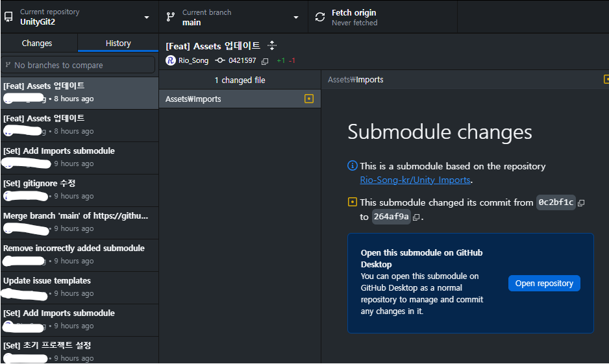Click the 0c2bf1c hash label

[556, 202]
